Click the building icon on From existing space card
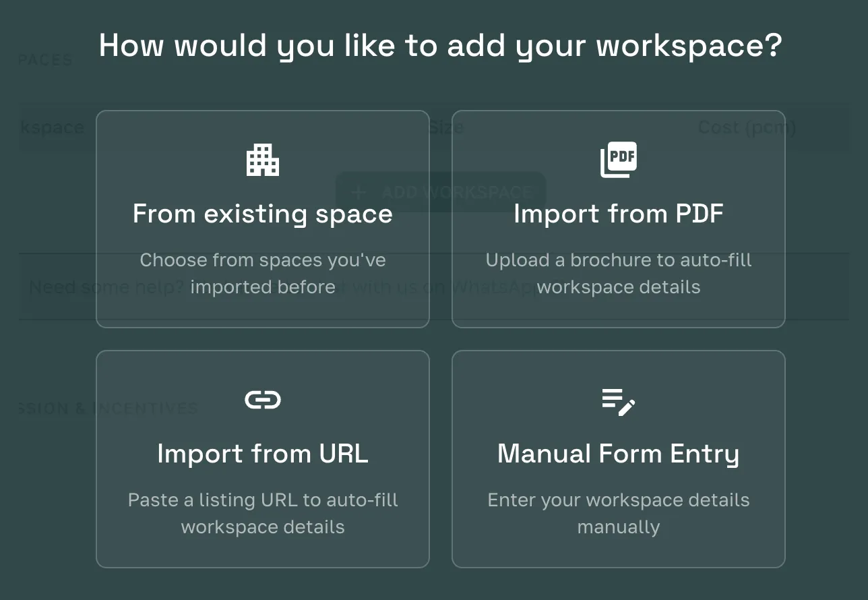This screenshot has width=868, height=600. click(x=263, y=160)
